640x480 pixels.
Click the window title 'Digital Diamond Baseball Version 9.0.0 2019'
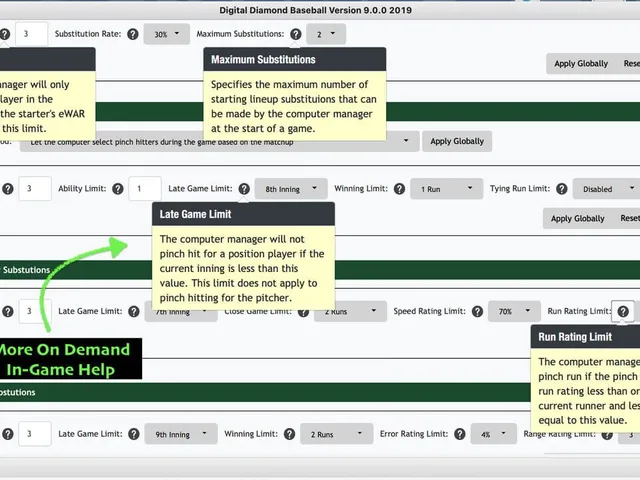click(316, 10)
